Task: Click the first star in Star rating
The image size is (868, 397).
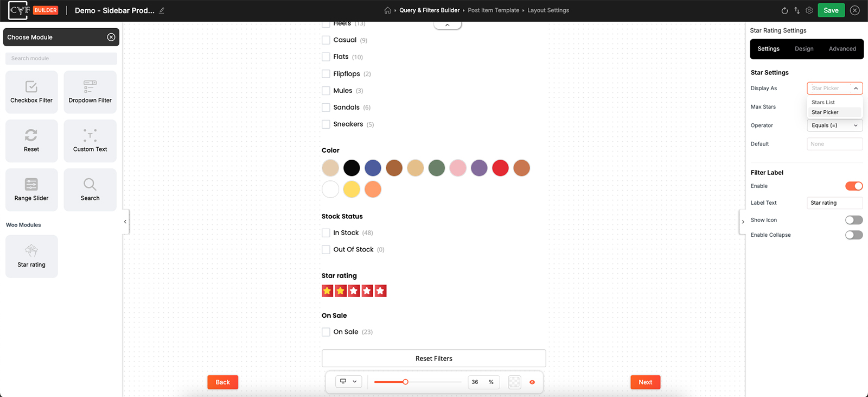Action: tap(327, 291)
